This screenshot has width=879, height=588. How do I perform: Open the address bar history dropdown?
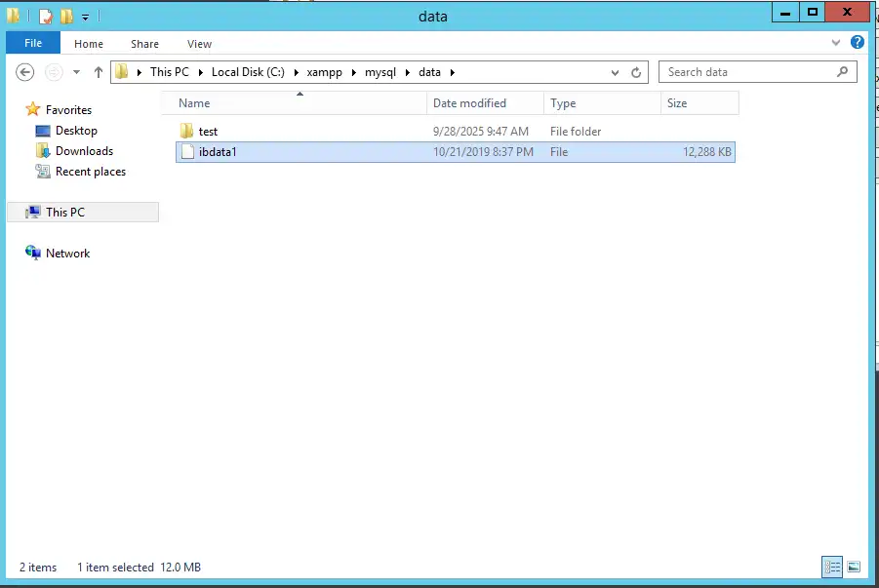615,71
